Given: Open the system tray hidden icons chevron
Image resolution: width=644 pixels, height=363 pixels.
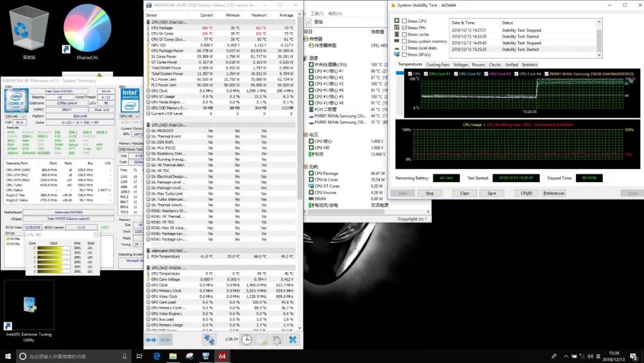Looking at the screenshot, I should point(566,356).
